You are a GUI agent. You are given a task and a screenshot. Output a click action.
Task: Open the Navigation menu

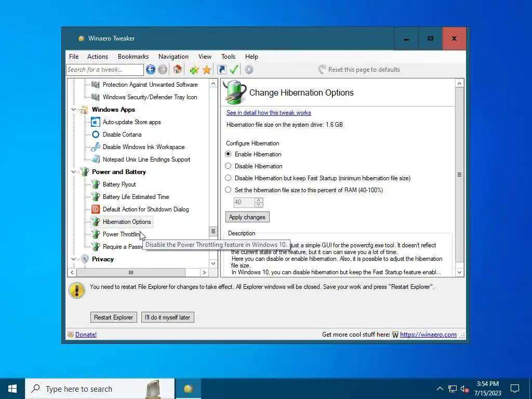(174, 57)
